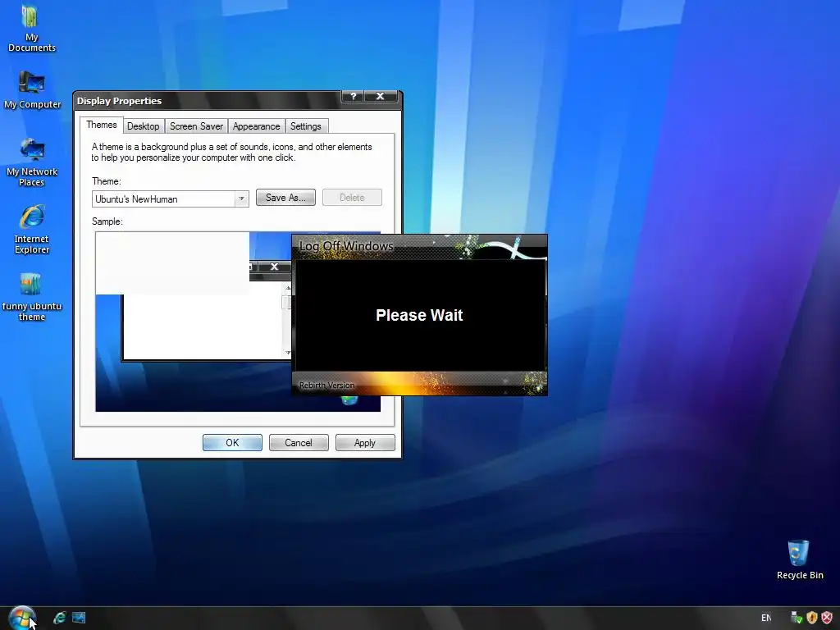
Task: Click the Log Off Windows title bar
Action: pyautogui.click(x=419, y=247)
